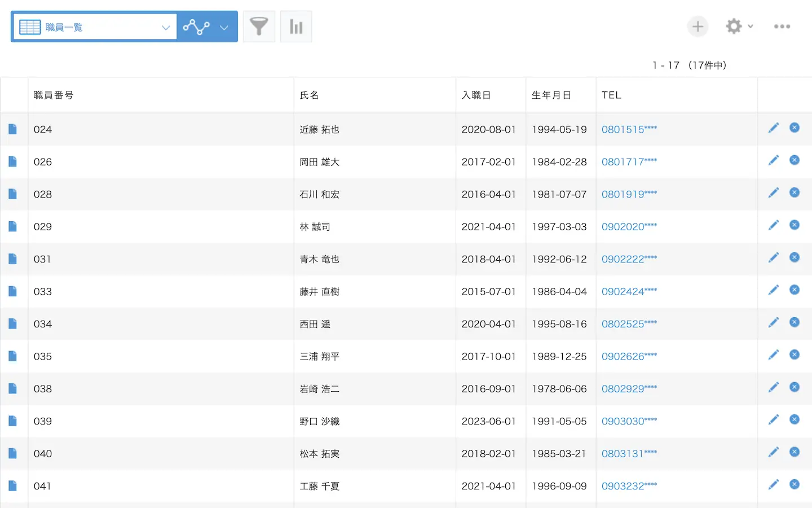Open record details for employee 024
Screen dimensions: 812x508
[13, 129]
